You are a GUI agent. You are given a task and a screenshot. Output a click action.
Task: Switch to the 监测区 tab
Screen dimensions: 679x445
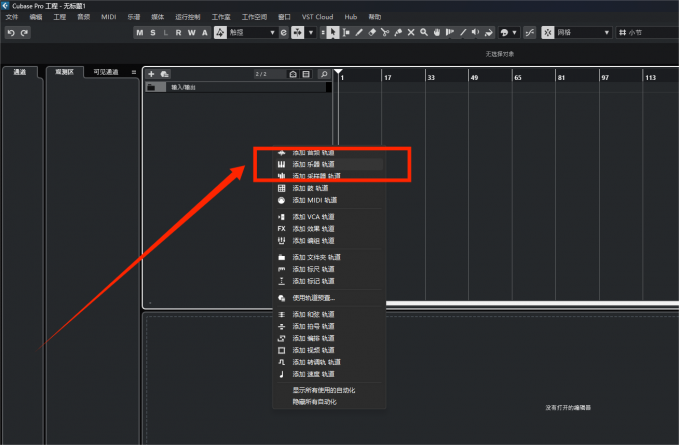point(65,72)
